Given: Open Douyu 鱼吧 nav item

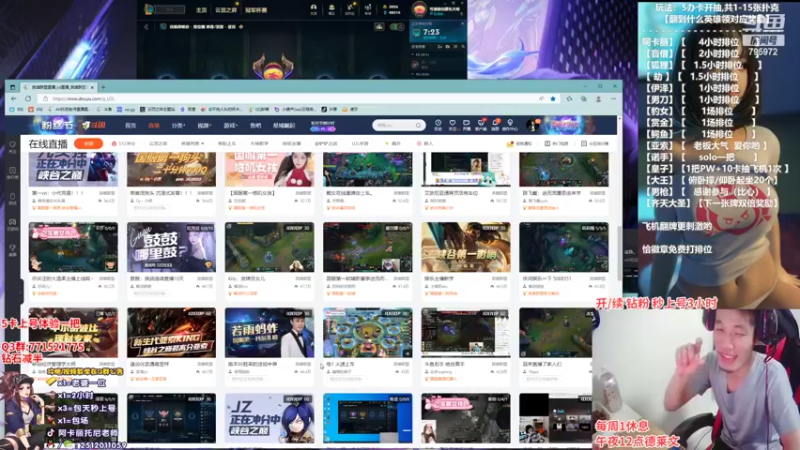Looking at the screenshot, I should 255,125.
